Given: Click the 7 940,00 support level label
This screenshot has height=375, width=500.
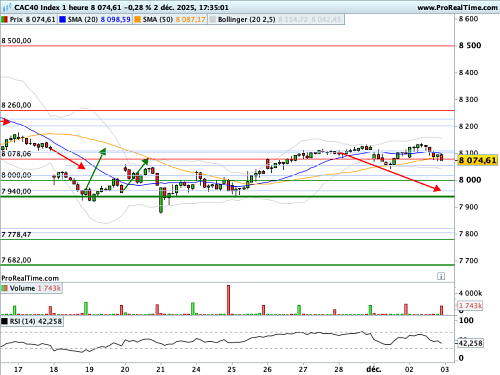Looking at the screenshot, I should [16, 191].
